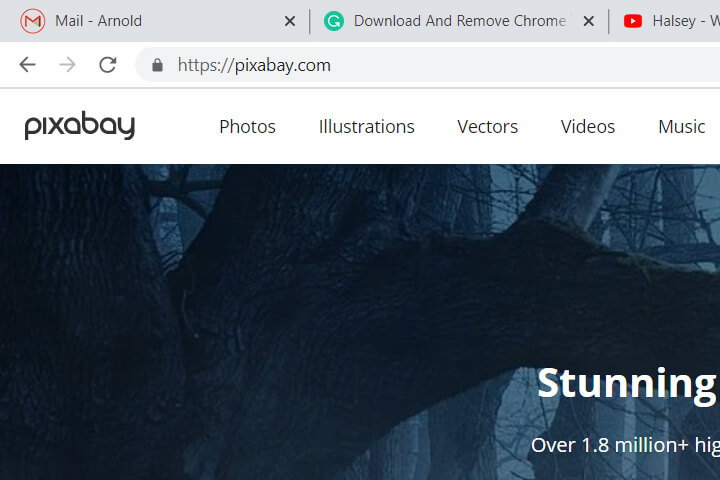Click the 'Over 1.8 million+' subtitle text
Screen dimensions: 720x480
609,445
